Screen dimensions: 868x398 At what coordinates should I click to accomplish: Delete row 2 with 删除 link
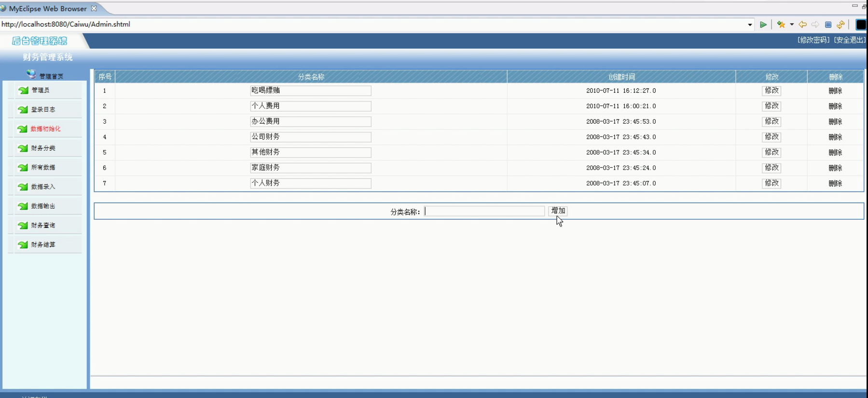pyautogui.click(x=835, y=106)
